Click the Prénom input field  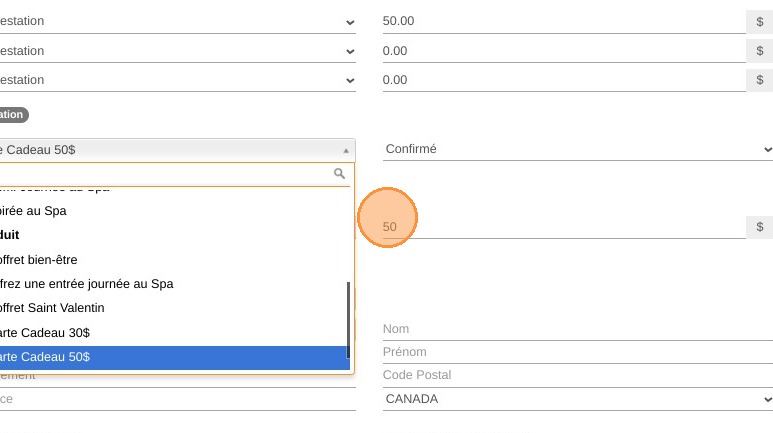coord(578,352)
